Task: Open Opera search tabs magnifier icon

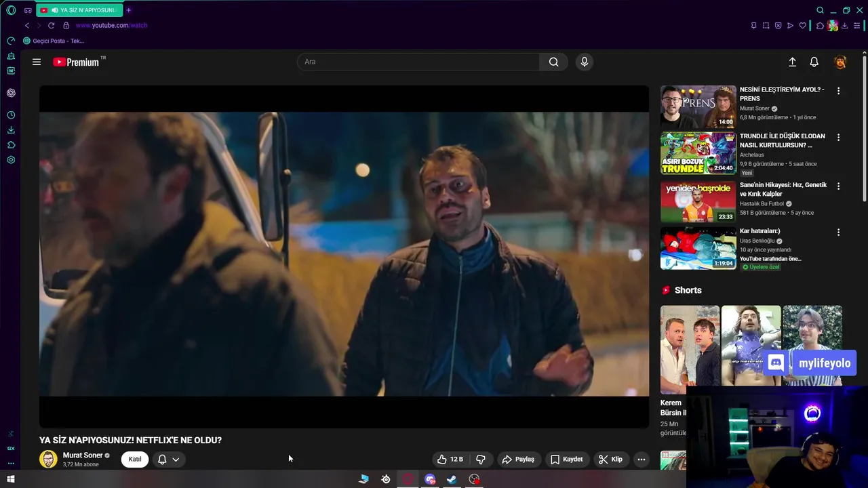Action: 820,10
